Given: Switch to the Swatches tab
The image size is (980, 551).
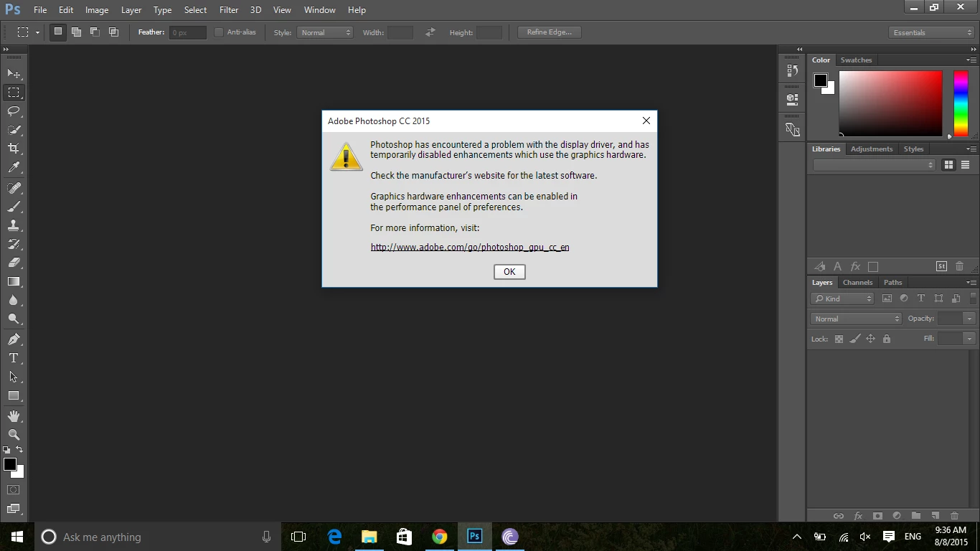Looking at the screenshot, I should click(x=856, y=60).
